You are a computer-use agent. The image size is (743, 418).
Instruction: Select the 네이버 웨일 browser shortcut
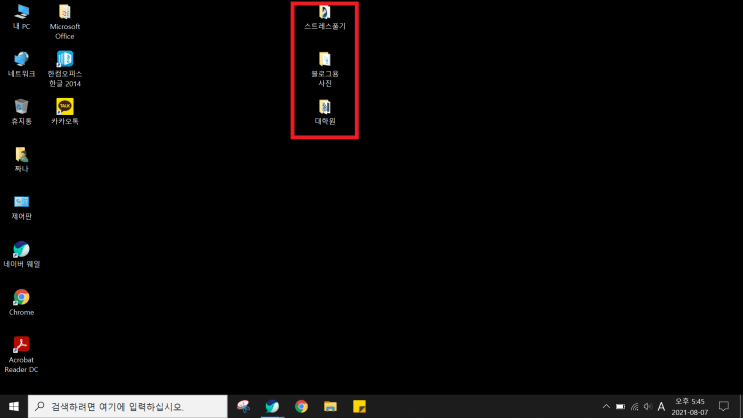point(21,255)
